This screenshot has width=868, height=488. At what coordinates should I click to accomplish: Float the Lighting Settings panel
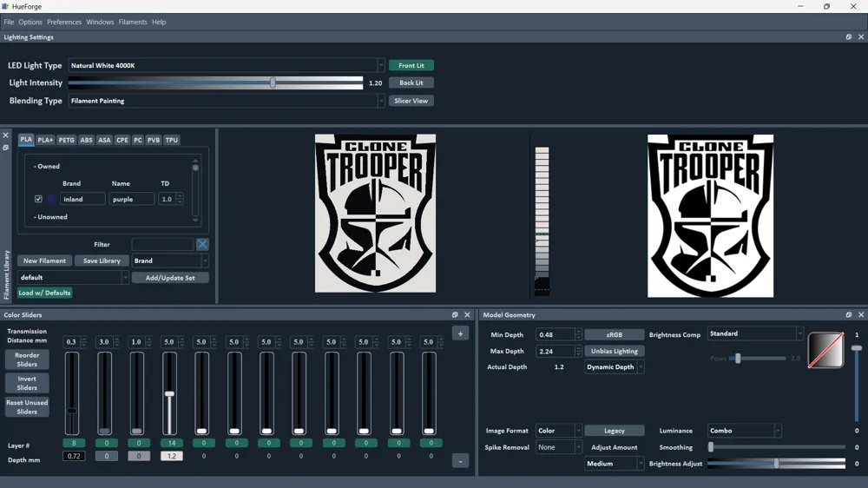pyautogui.click(x=849, y=37)
